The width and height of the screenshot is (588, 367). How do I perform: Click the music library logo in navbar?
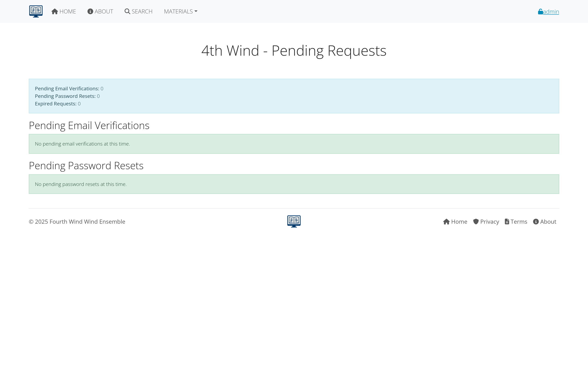click(x=36, y=11)
